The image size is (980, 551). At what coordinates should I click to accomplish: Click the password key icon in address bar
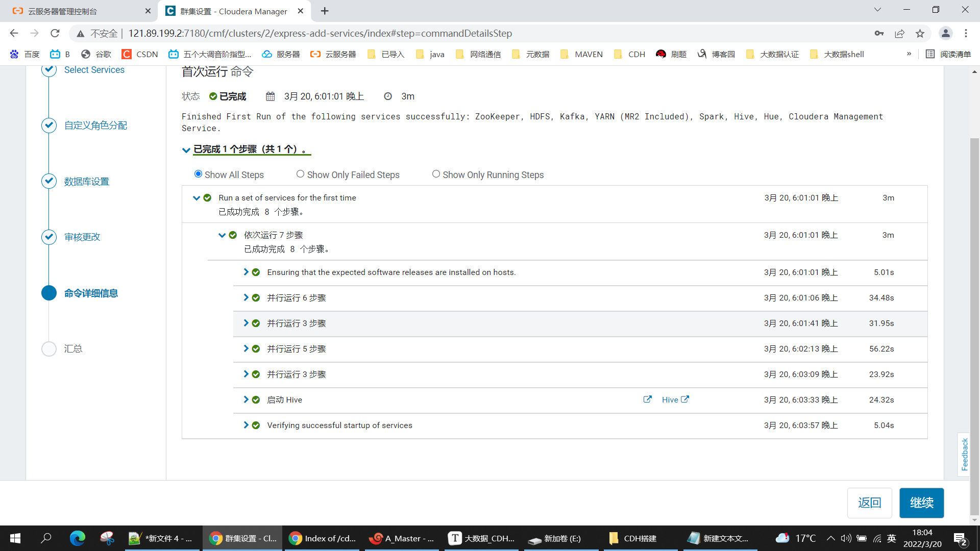pyautogui.click(x=879, y=34)
